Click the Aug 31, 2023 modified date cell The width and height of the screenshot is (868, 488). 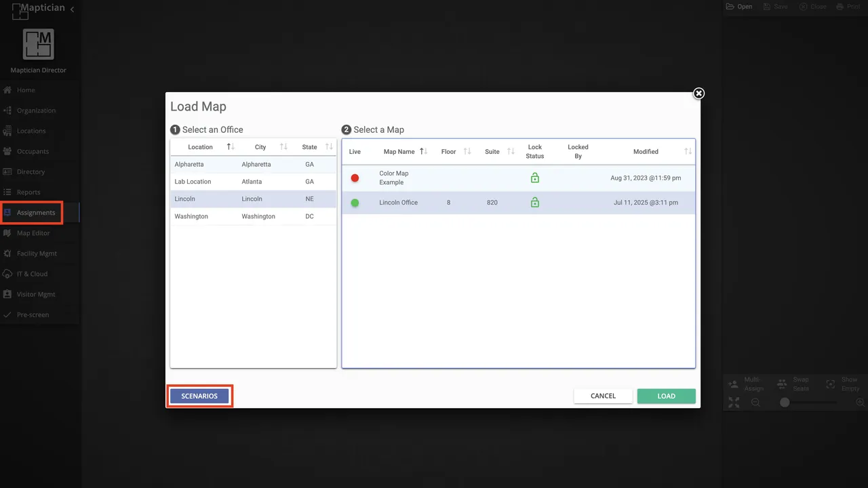coord(646,178)
